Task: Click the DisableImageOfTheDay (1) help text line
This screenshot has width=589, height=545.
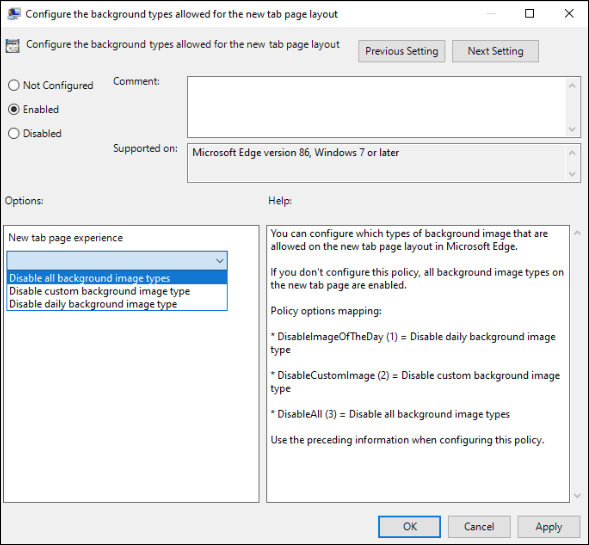Action: pyautogui.click(x=413, y=343)
